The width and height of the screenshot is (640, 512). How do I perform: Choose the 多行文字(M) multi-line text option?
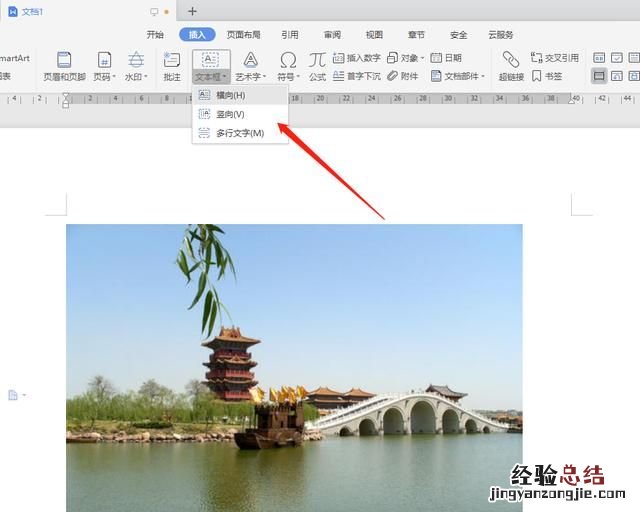tap(240, 133)
